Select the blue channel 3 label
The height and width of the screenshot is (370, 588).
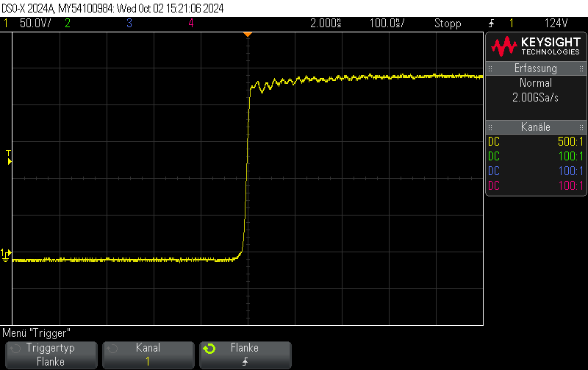tap(129, 24)
